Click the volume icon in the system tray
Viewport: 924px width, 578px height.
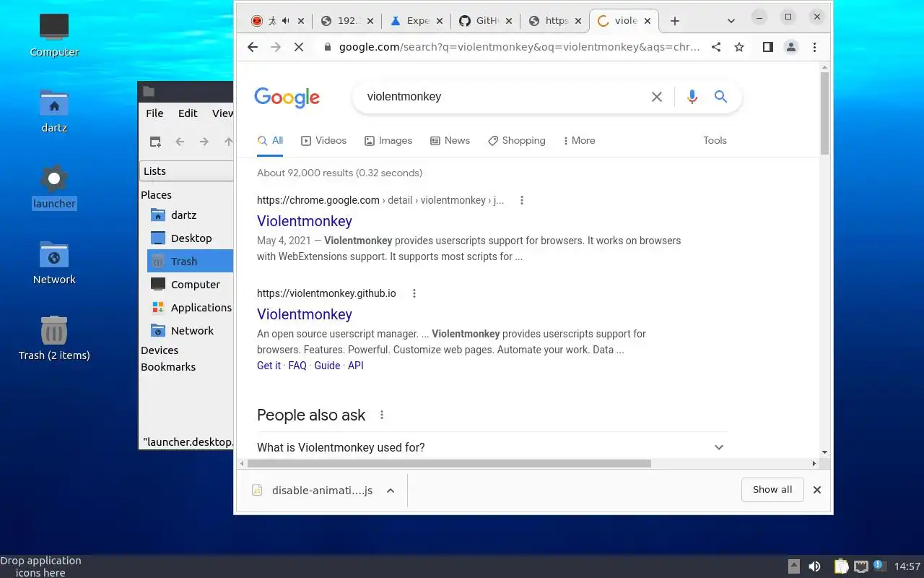814,566
